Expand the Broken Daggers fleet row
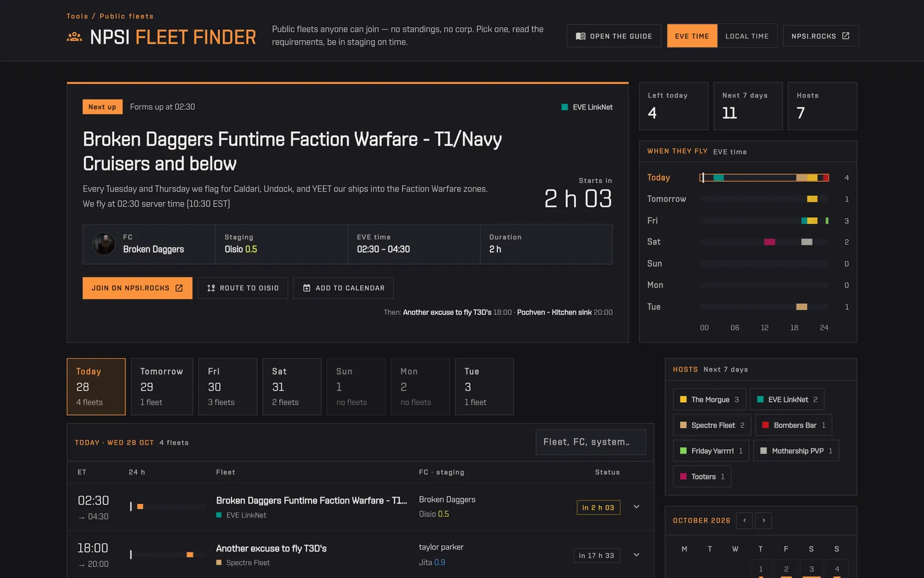The width and height of the screenshot is (924, 578). tap(636, 507)
